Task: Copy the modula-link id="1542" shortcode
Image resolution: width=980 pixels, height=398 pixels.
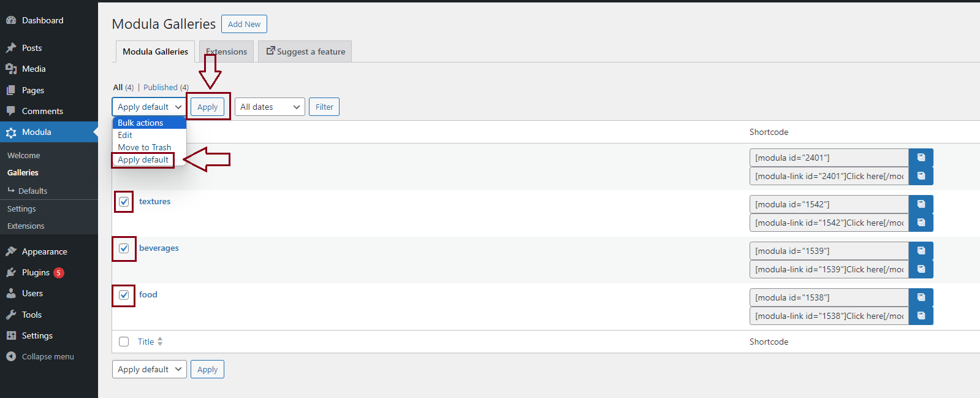Action: [921, 223]
